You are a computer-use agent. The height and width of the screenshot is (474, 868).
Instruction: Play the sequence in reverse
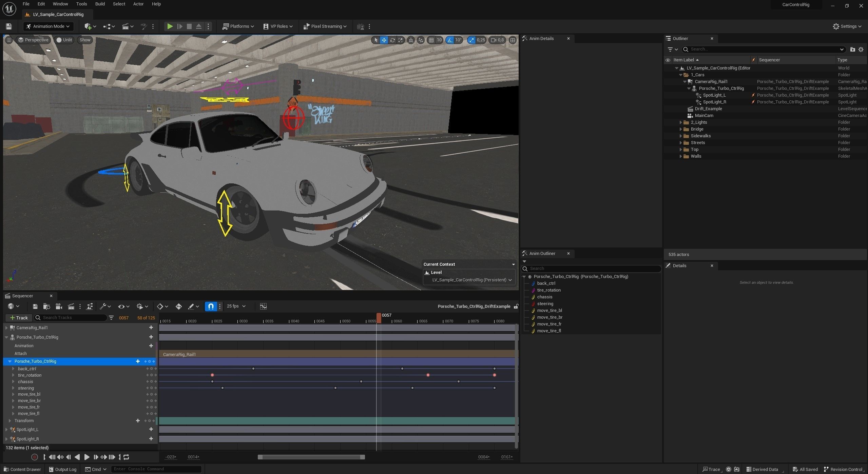(77, 457)
